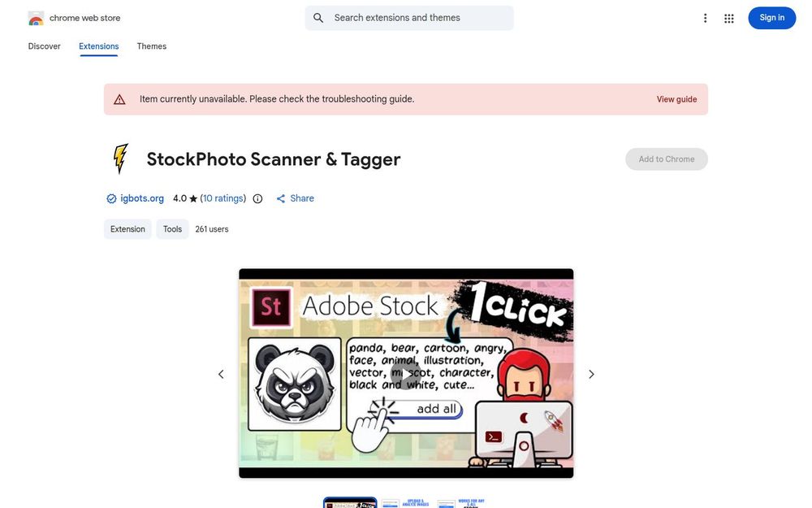Show the next screenshot with right chevron
The height and width of the screenshot is (508, 812).
[591, 374]
